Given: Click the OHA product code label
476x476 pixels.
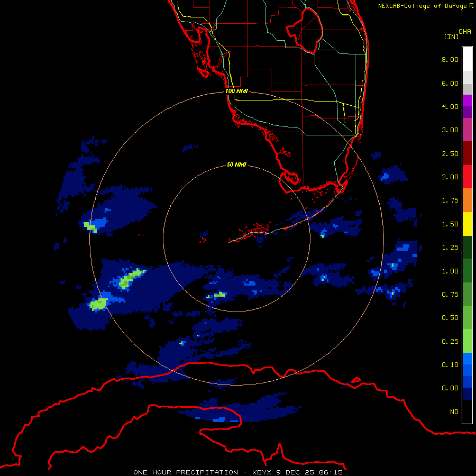Looking at the screenshot, I should tap(465, 31).
